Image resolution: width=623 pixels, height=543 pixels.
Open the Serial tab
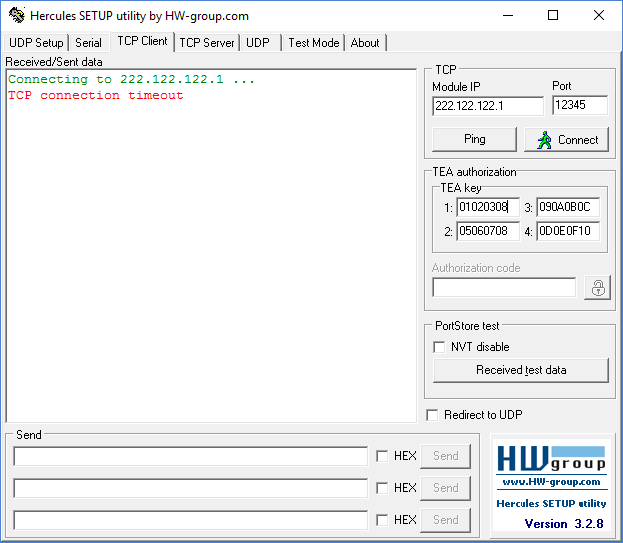[88, 43]
